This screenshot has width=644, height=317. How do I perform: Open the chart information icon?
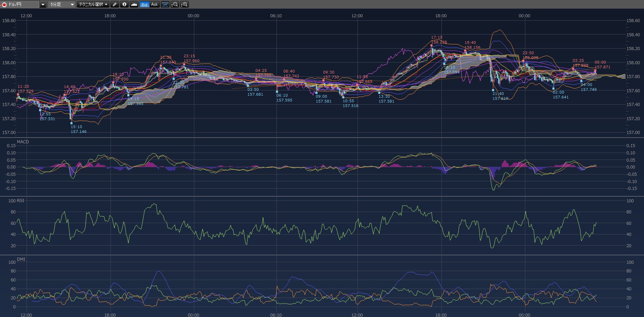(124, 4)
